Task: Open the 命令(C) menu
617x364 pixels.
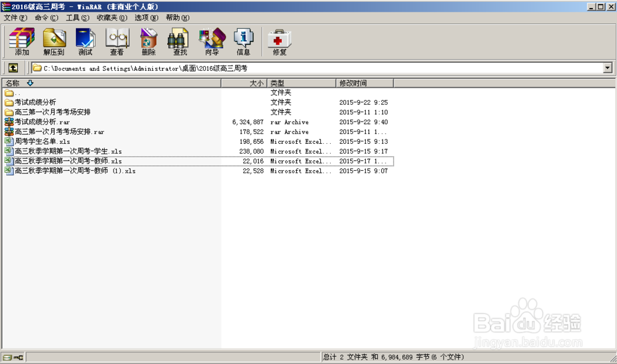Action: point(46,18)
